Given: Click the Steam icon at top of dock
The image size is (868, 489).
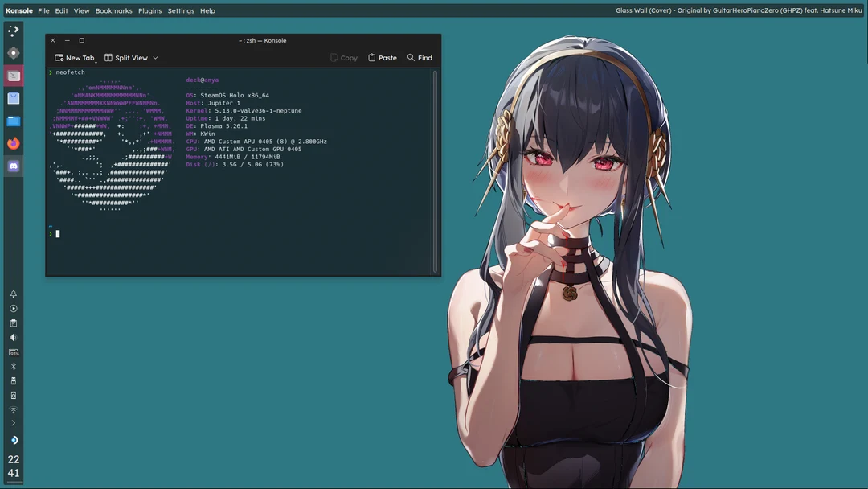Looking at the screenshot, I should (x=13, y=31).
